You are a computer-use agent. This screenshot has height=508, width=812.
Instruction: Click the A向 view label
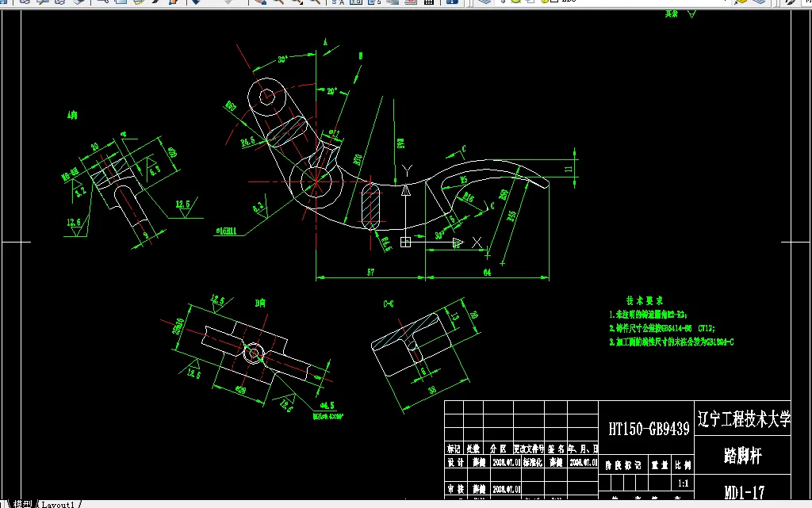(72, 115)
